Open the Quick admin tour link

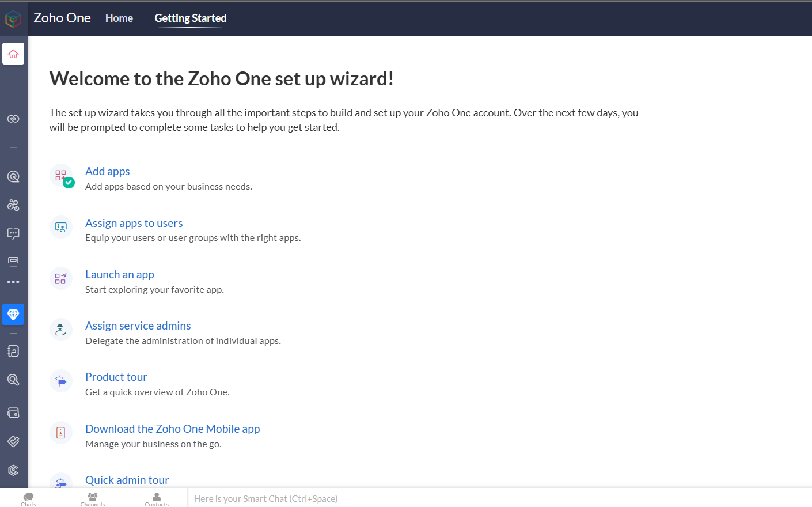point(127,480)
